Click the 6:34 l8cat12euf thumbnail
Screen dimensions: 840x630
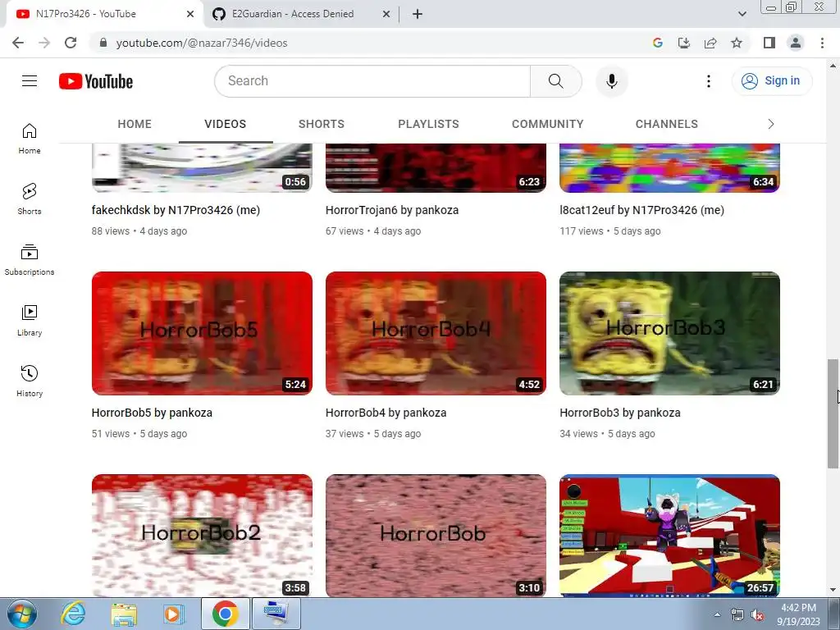click(x=669, y=167)
